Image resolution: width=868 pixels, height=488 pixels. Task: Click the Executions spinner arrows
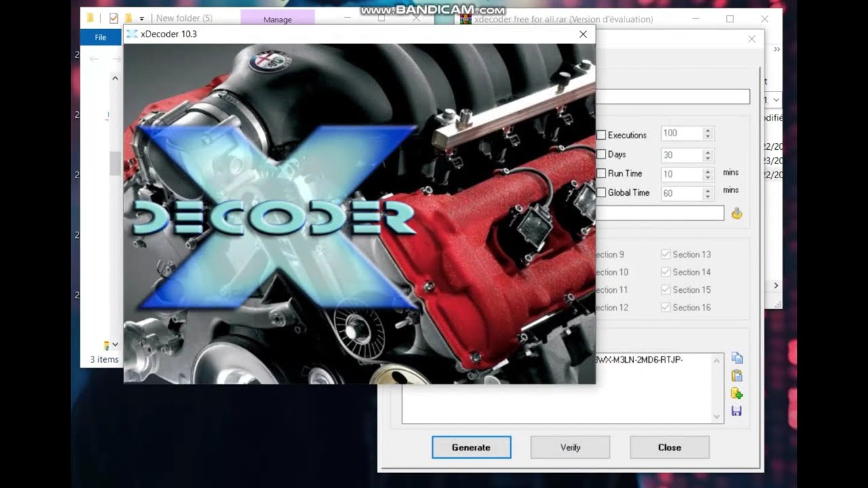[x=708, y=134]
